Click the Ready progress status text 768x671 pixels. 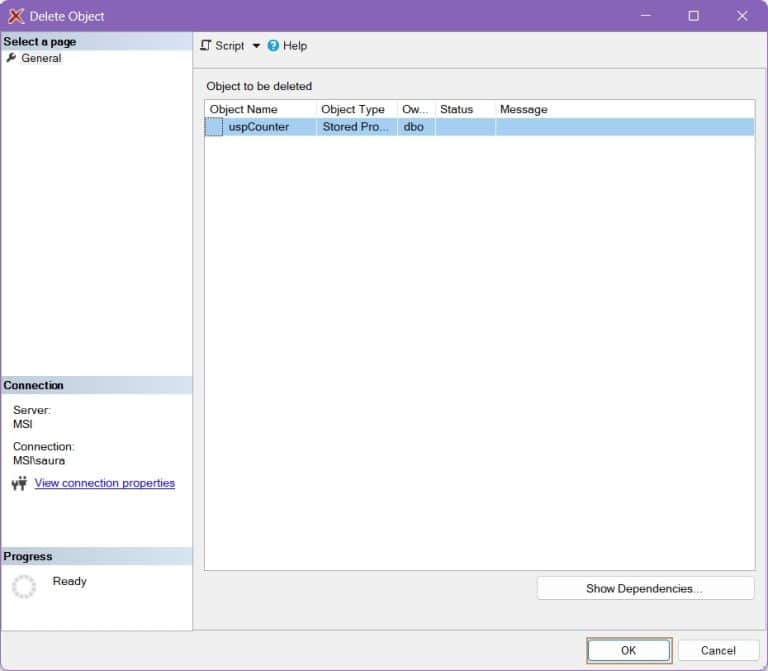coord(70,581)
